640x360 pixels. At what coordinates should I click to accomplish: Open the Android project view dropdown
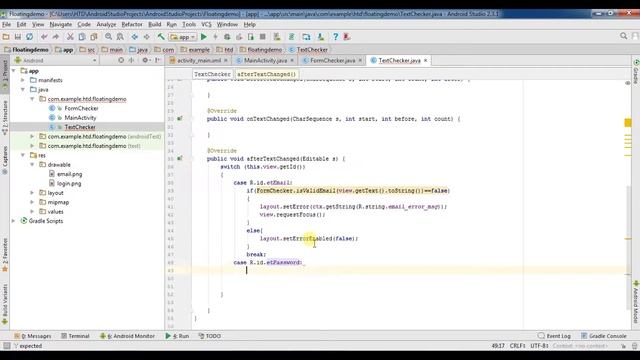click(56, 60)
